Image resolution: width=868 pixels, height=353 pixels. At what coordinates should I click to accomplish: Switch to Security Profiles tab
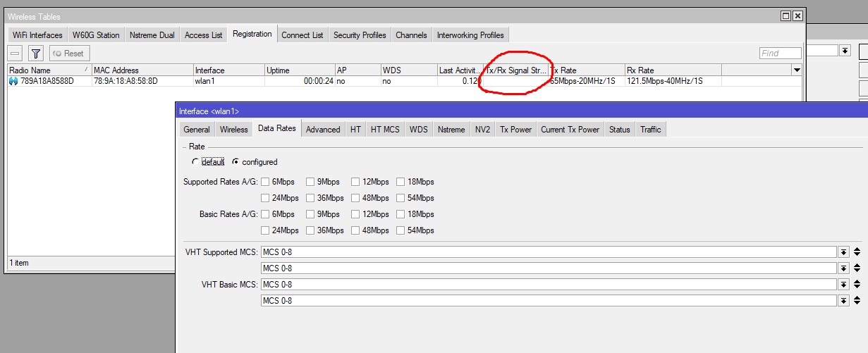(x=360, y=35)
